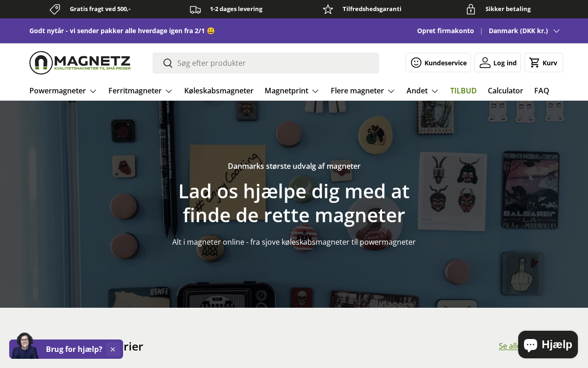Click the Magnetz logo

tap(80, 63)
